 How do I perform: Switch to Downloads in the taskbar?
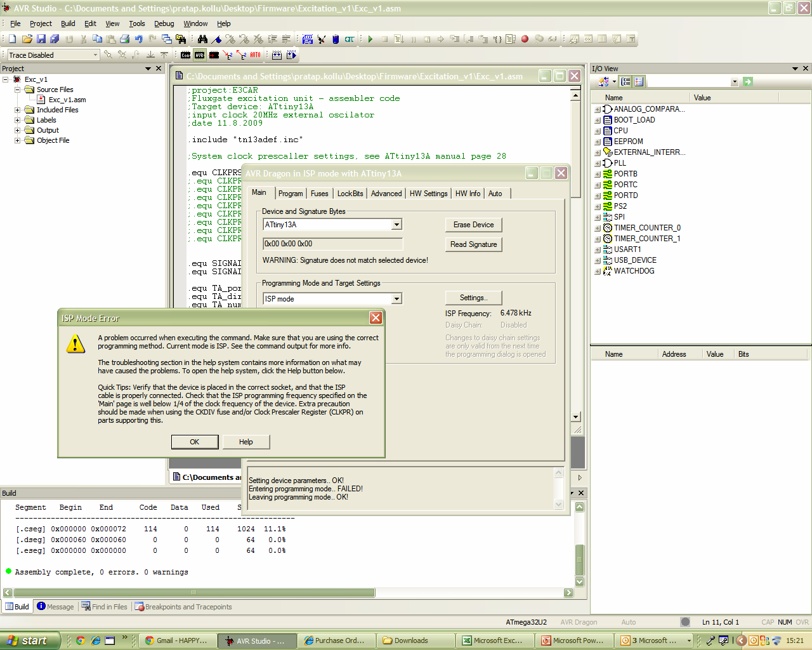point(415,640)
